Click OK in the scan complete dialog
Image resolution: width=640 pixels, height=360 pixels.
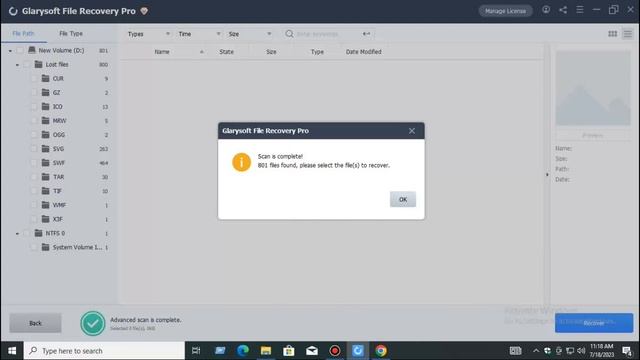click(402, 199)
